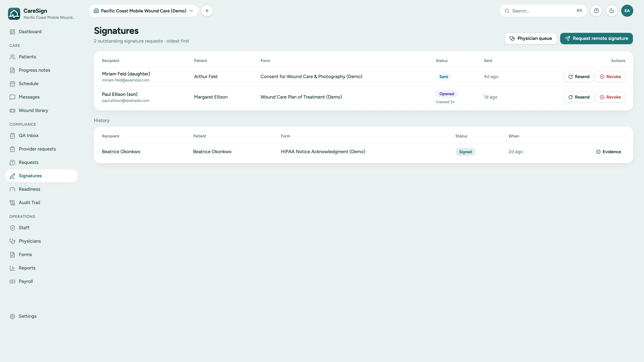Open the QA Inbox
Screen dimensions: 644x362
[41, 136]
